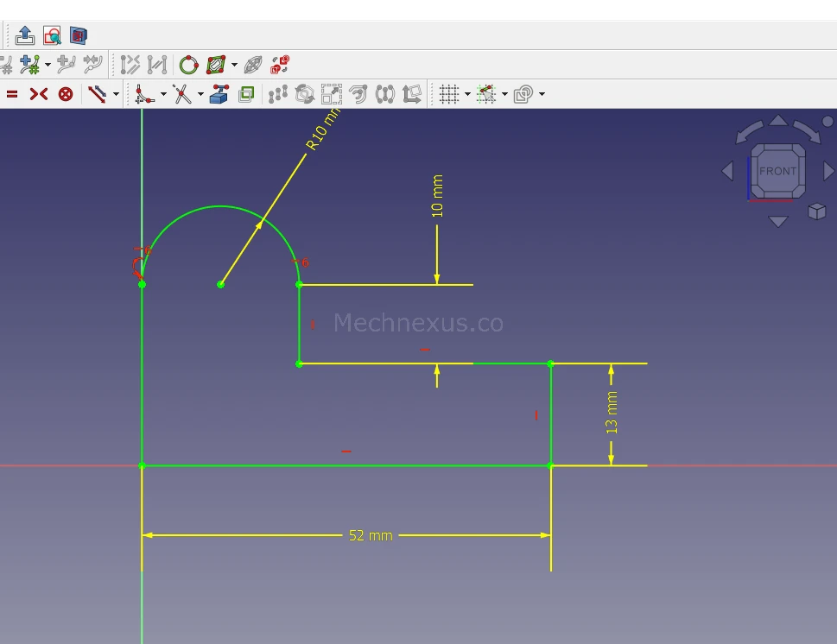Click the FRONT face of navigation cube

[x=777, y=171]
